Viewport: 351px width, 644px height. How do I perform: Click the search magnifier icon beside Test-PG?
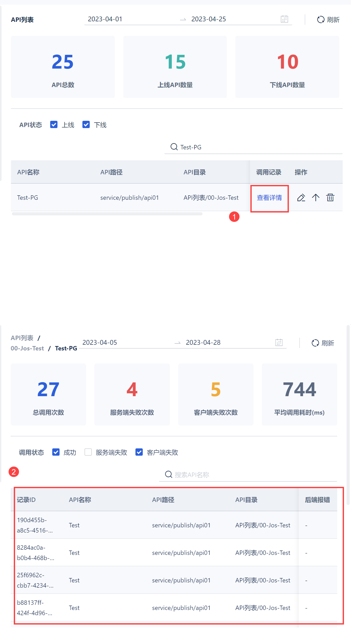click(x=174, y=147)
